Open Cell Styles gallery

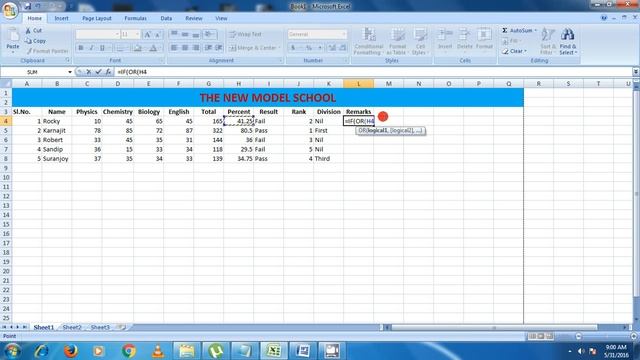point(419,41)
